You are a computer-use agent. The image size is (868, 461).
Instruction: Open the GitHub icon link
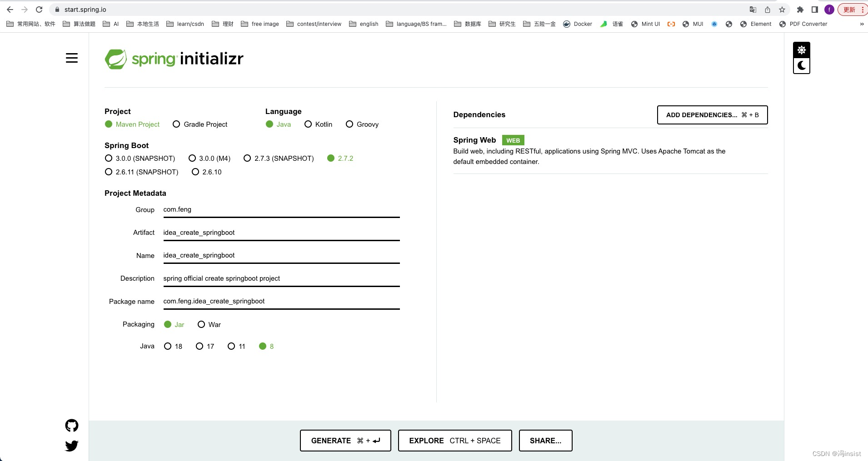point(72,426)
